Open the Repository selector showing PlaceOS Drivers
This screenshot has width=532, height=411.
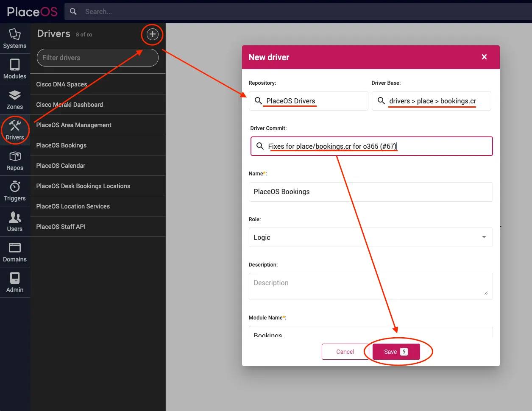pos(308,101)
